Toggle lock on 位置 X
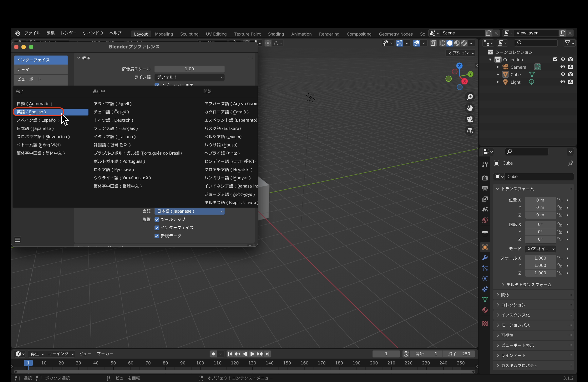The height and width of the screenshot is (382, 588). click(x=560, y=200)
